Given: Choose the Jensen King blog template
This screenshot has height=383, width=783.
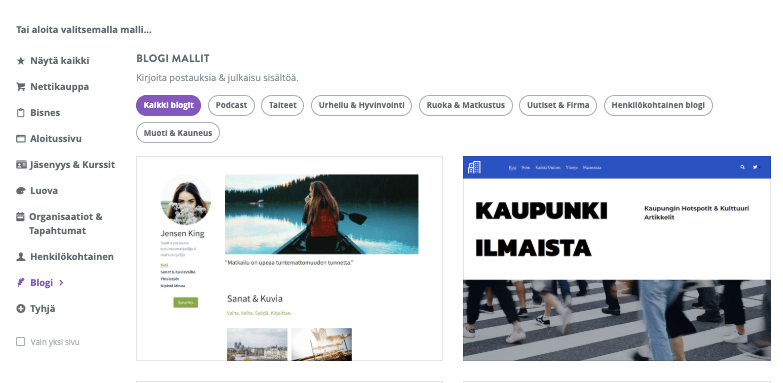Looking at the screenshot, I should click(289, 258).
